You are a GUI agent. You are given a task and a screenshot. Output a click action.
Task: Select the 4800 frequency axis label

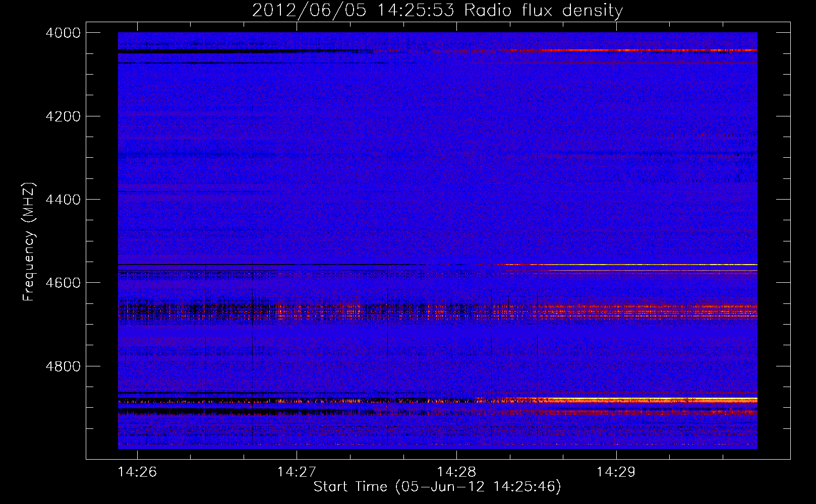pos(63,366)
